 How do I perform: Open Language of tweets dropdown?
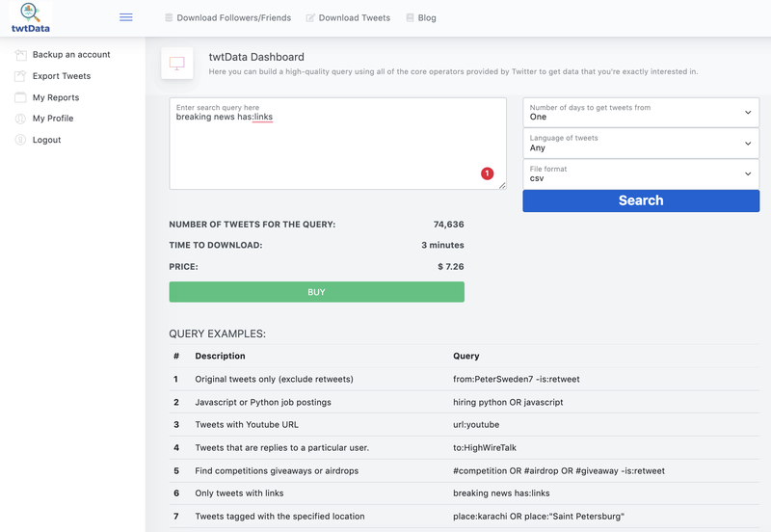coord(641,144)
